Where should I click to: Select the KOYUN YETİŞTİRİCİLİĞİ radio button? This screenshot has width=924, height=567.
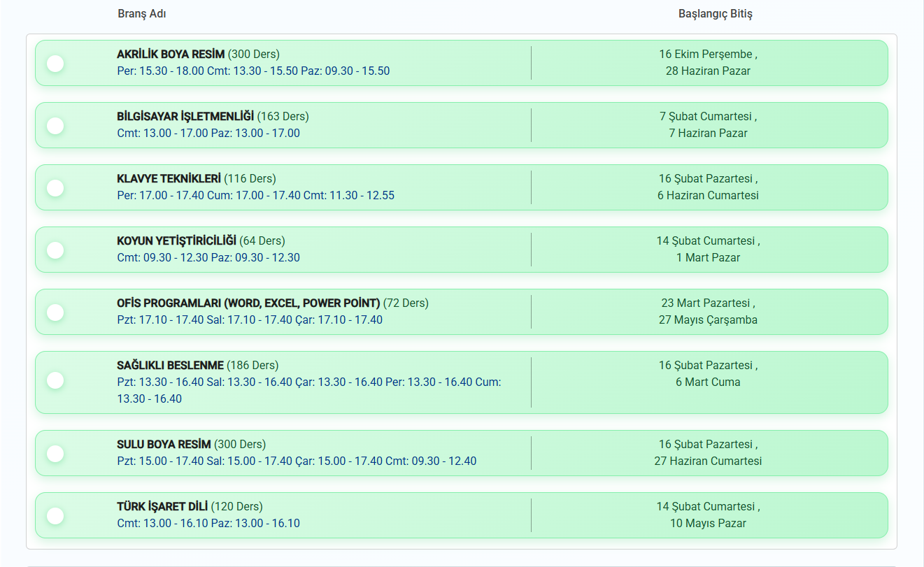(x=55, y=250)
